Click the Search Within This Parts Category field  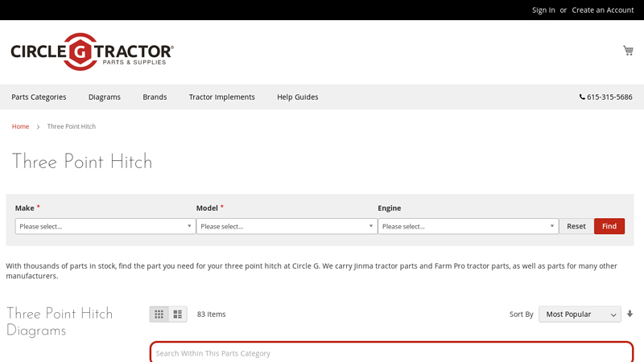[391, 353]
